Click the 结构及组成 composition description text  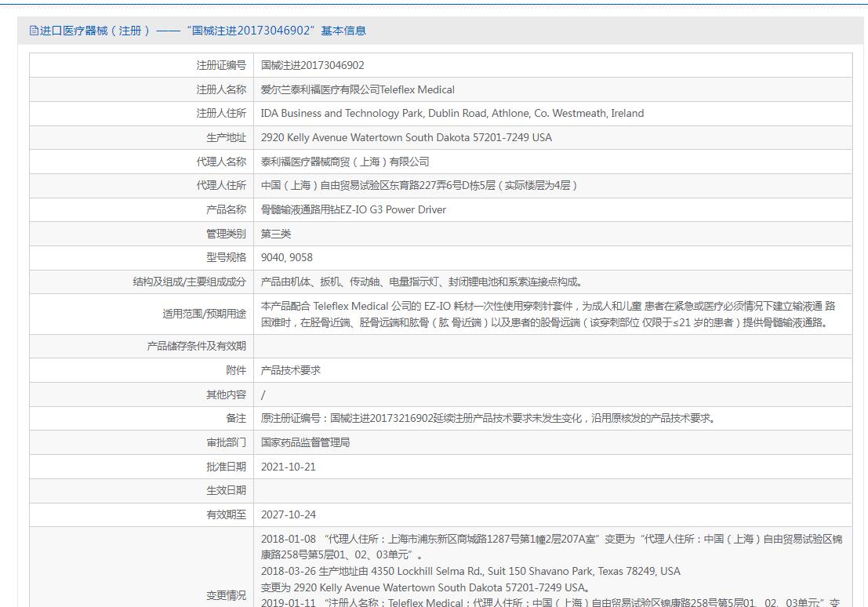pyautogui.click(x=422, y=282)
